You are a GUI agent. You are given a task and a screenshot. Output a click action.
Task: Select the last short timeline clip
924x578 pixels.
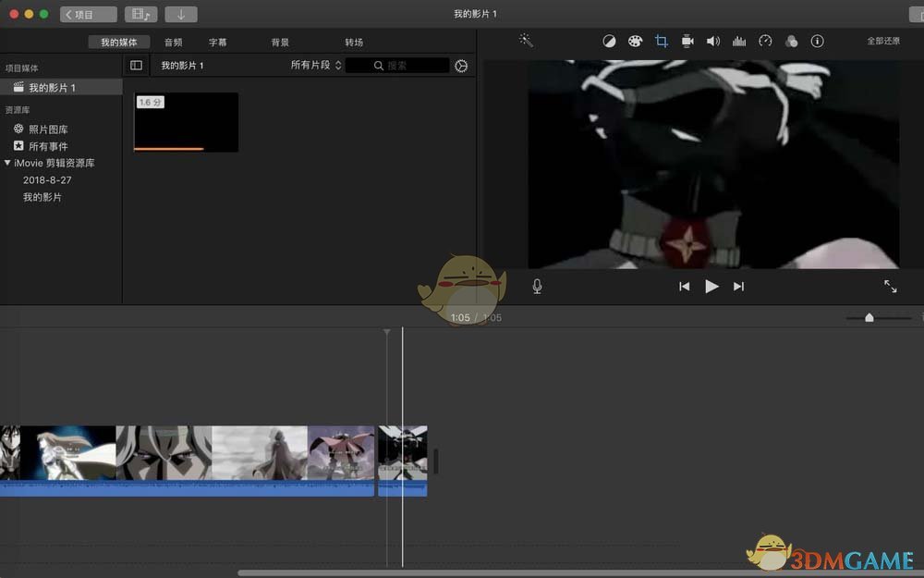(403, 460)
